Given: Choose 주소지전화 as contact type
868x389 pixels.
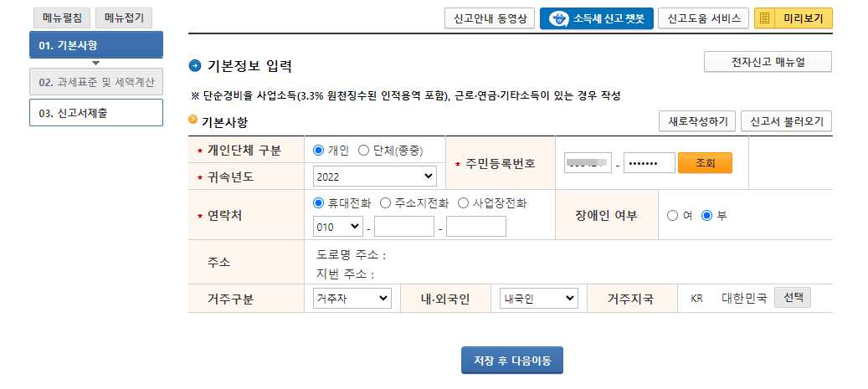Looking at the screenshot, I should [x=385, y=202].
